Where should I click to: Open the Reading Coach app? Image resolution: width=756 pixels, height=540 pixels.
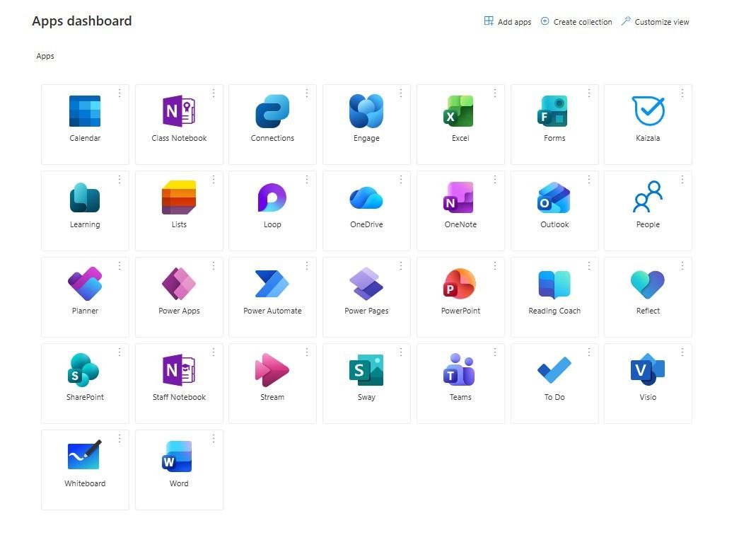pyautogui.click(x=554, y=293)
